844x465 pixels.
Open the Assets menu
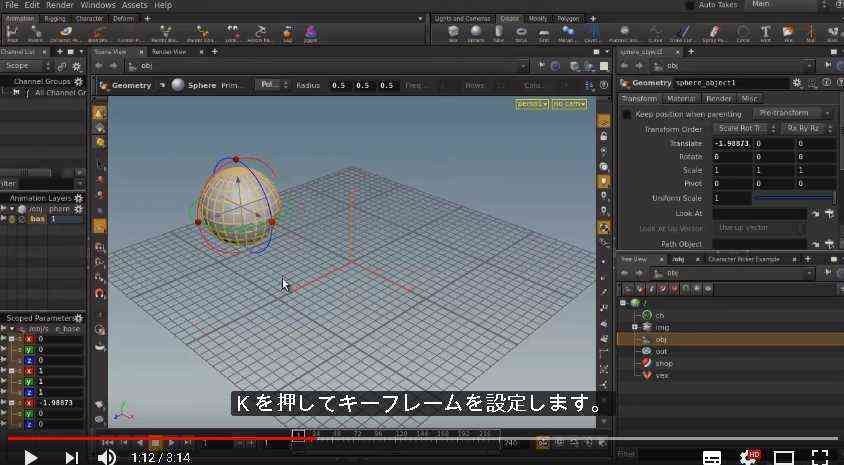(135, 5)
